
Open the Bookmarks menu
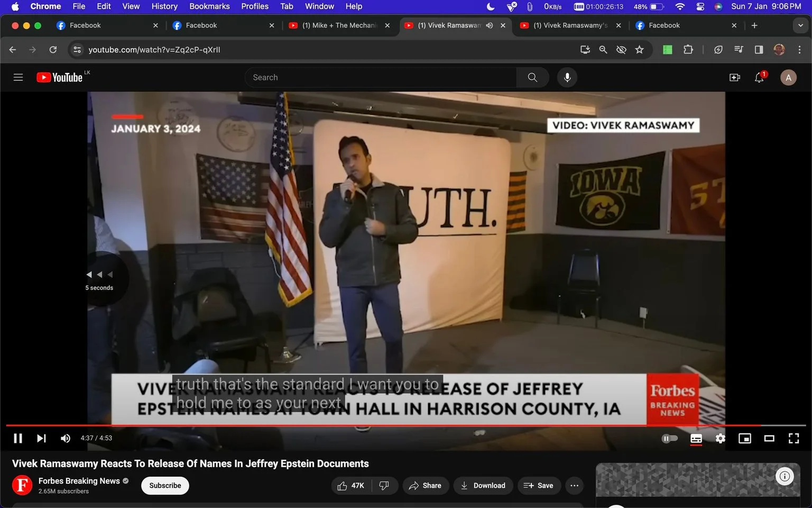[x=209, y=6]
